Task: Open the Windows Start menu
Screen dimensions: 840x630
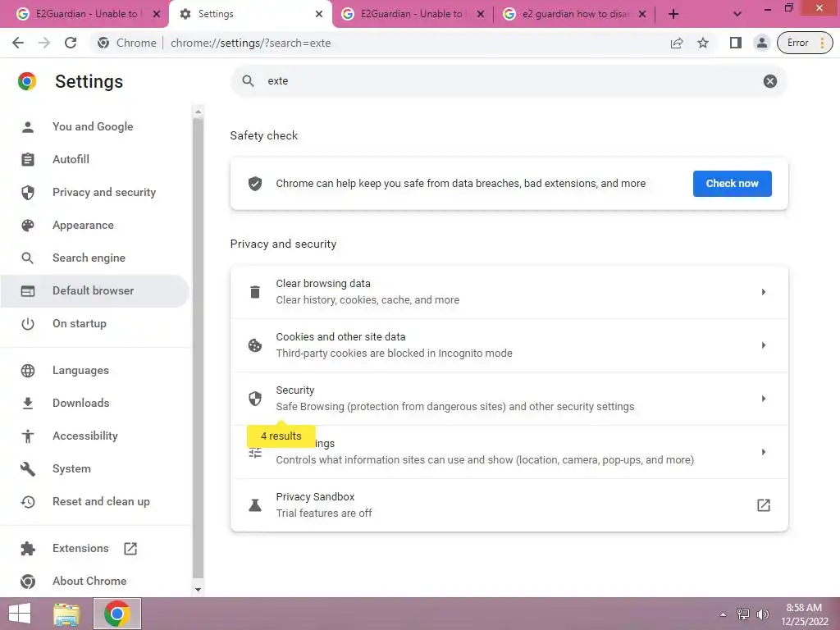Action: [x=20, y=614]
